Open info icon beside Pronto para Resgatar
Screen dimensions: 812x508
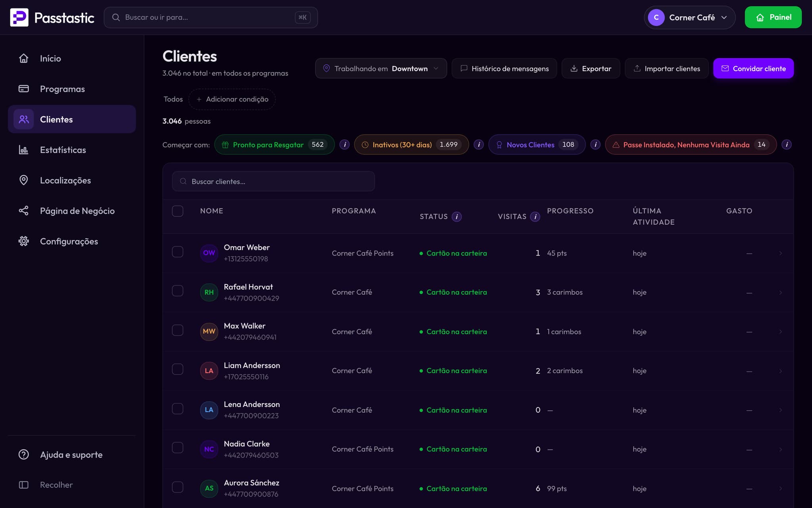(x=345, y=144)
